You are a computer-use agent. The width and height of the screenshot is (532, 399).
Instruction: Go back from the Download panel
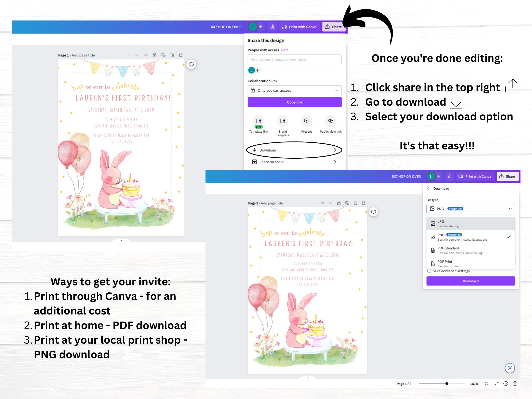click(429, 188)
